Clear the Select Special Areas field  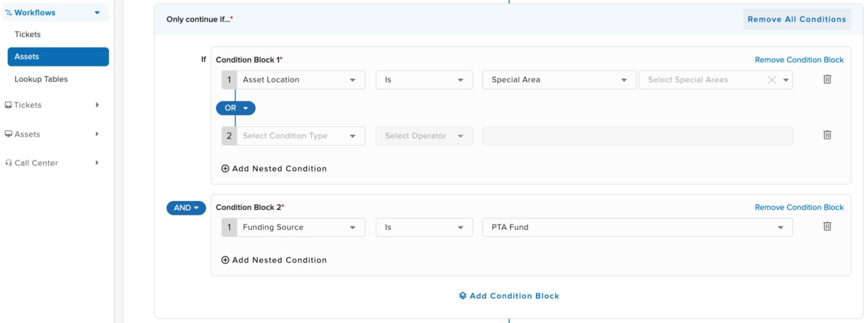pos(771,80)
